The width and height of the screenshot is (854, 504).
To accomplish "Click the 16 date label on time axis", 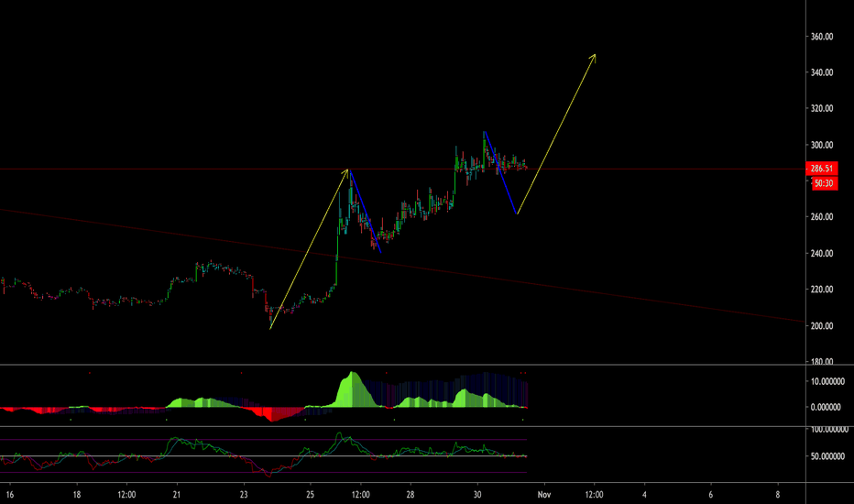I will click(x=10, y=495).
